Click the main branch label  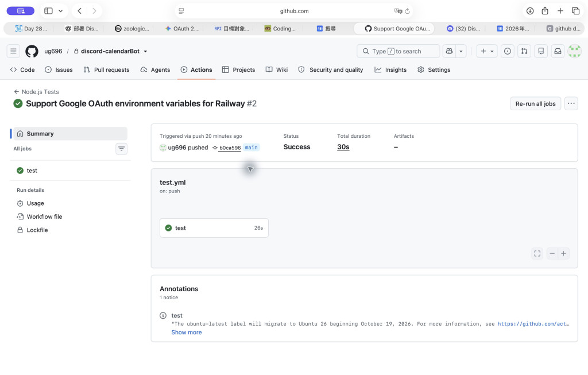click(x=252, y=148)
